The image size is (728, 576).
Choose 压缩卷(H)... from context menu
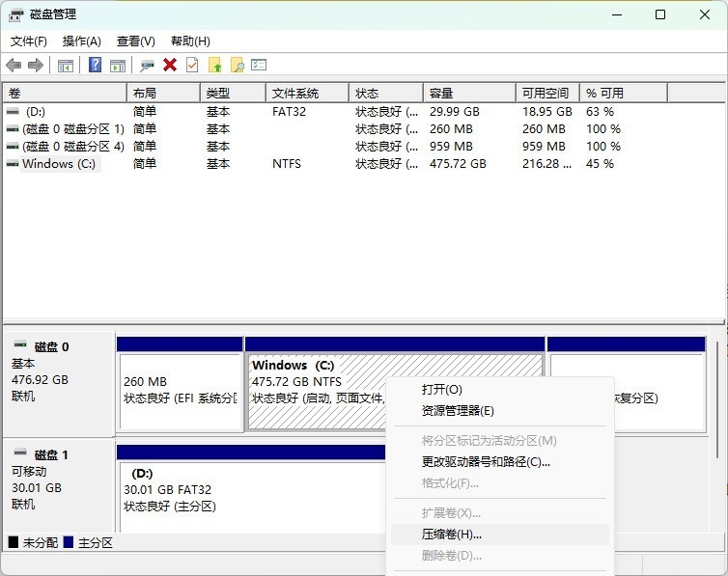[x=452, y=535]
